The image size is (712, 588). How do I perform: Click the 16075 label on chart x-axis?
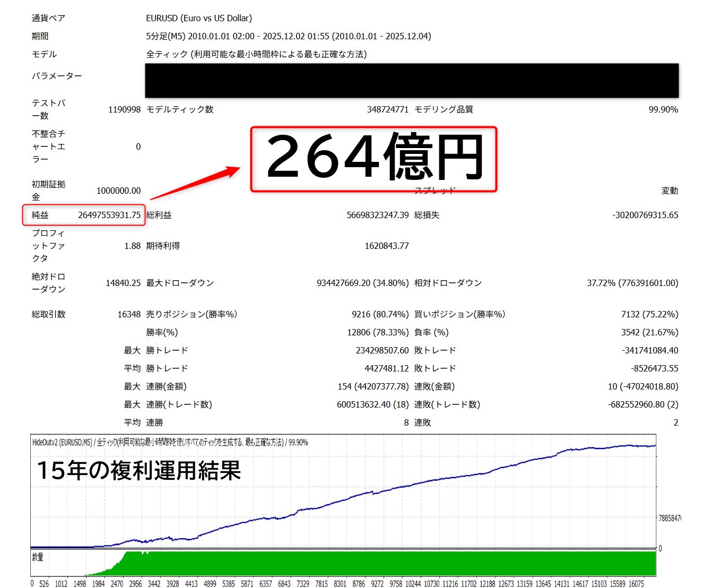[636, 584]
